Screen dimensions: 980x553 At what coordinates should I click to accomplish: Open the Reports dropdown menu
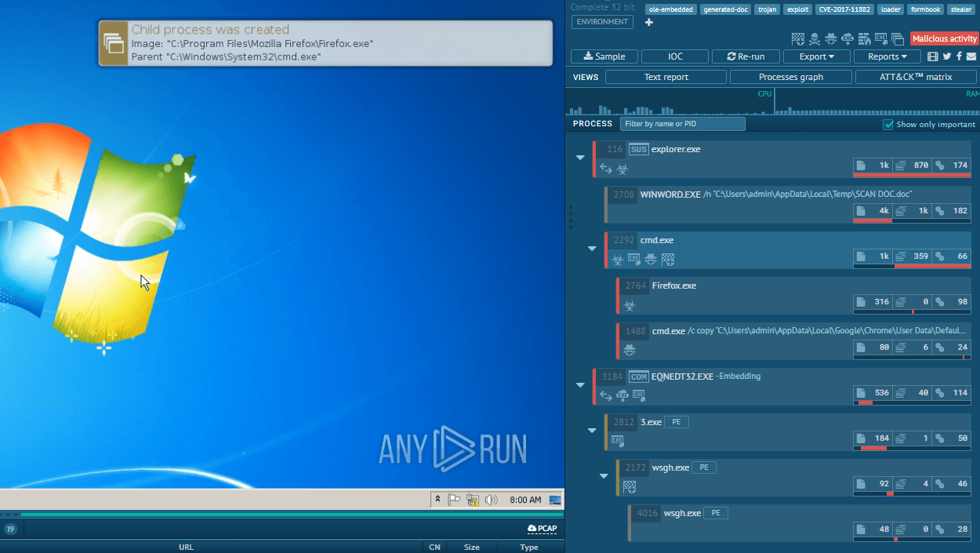point(887,56)
